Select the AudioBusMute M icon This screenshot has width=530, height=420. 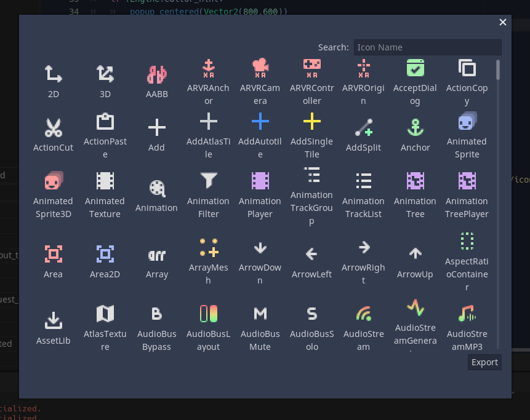[260, 314]
